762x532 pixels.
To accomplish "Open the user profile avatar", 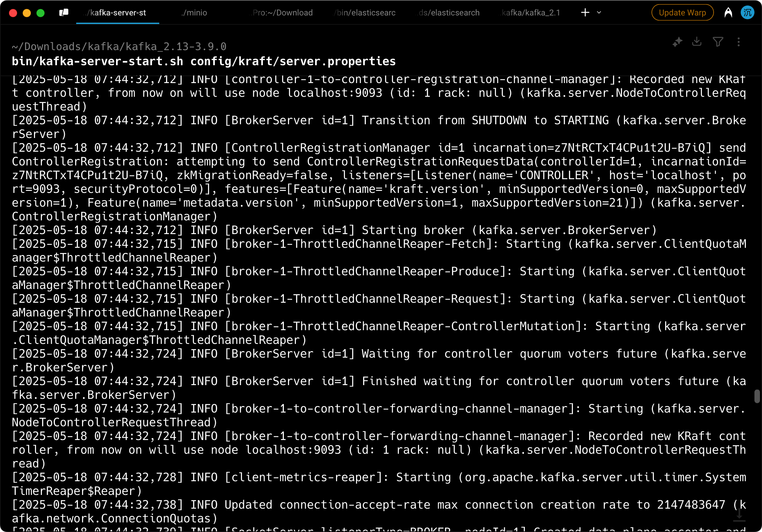I will click(x=747, y=13).
